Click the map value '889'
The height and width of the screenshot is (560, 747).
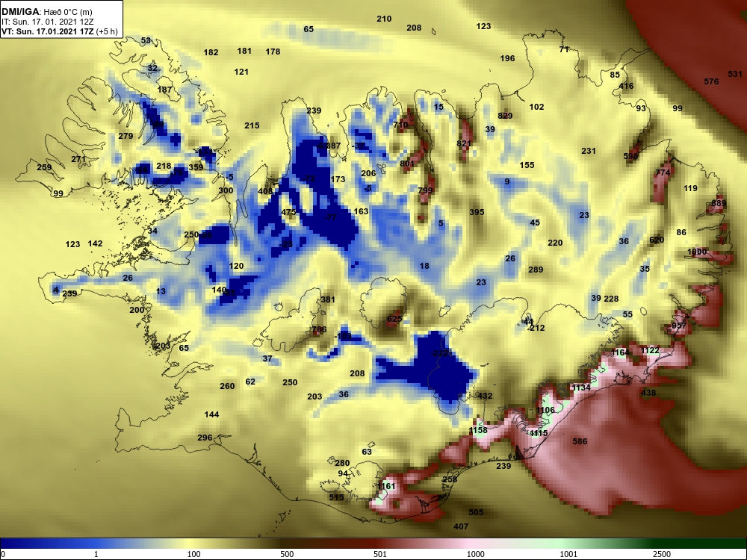(x=719, y=203)
